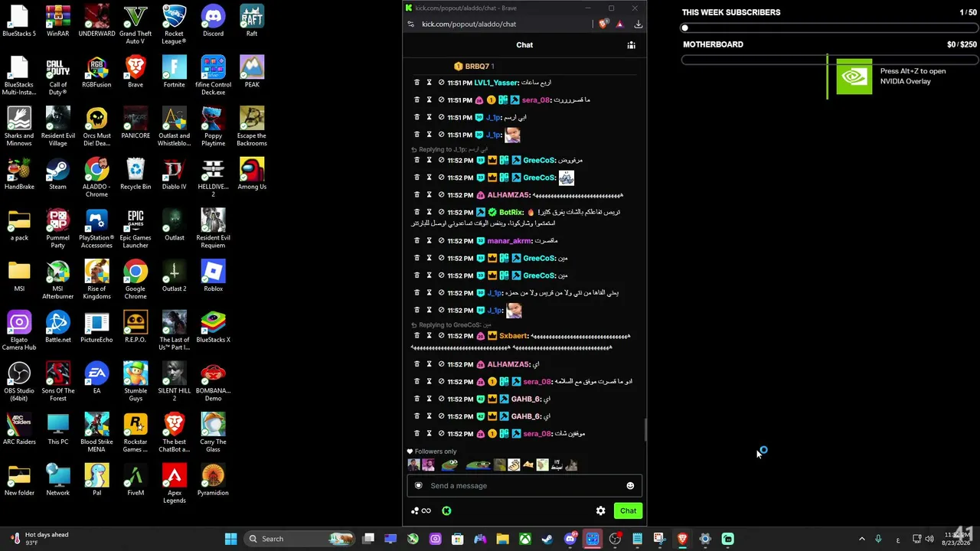Ban LVL1_Yasser using the circle-slash icon
980x551 pixels.
coord(441,83)
